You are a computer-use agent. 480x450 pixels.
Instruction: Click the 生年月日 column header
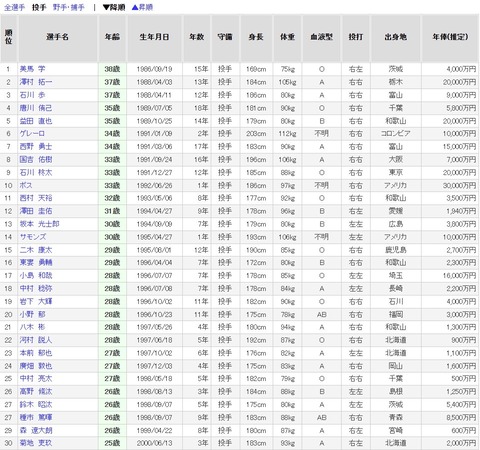[154, 37]
